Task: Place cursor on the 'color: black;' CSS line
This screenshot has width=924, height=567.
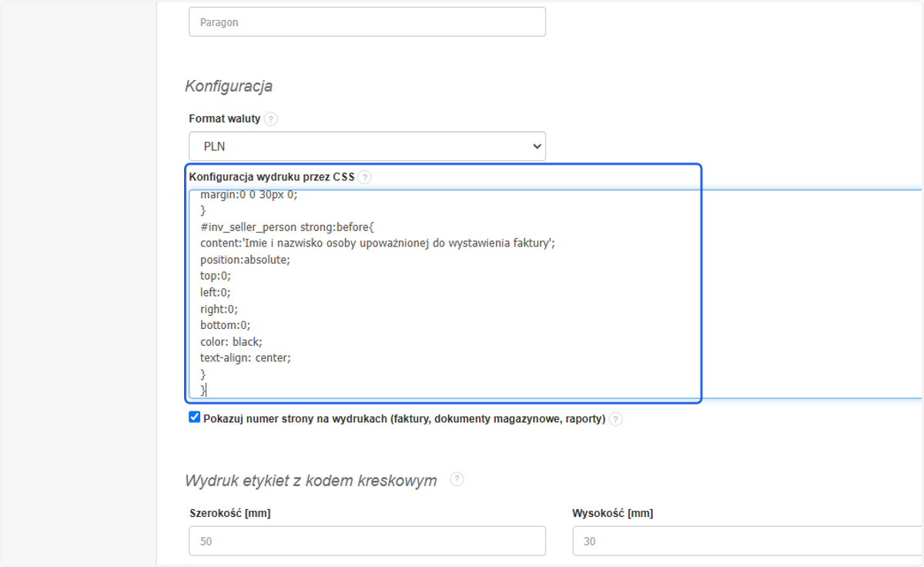Action: (231, 341)
